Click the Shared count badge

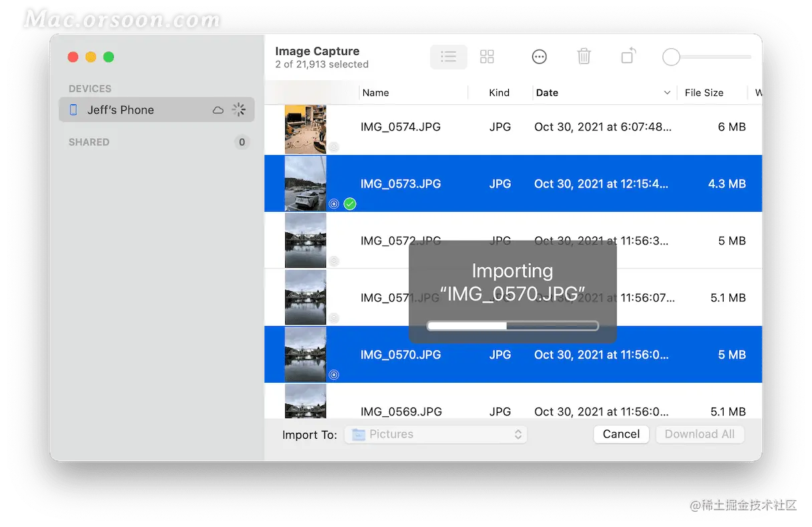pos(242,142)
